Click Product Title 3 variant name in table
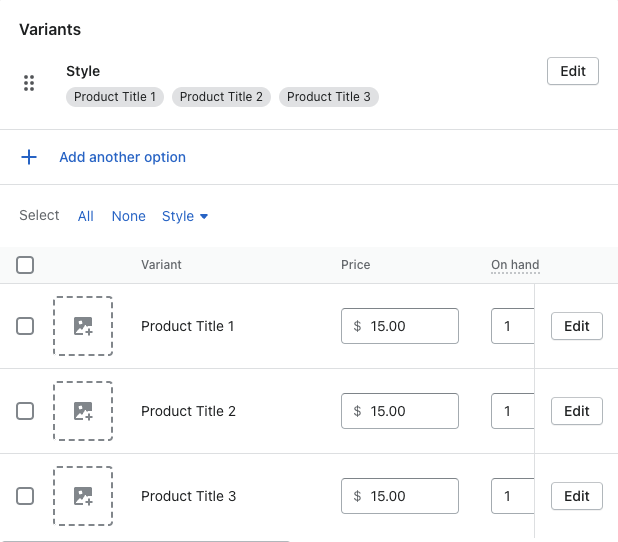Viewport: 618px width, 542px height. coord(188,496)
